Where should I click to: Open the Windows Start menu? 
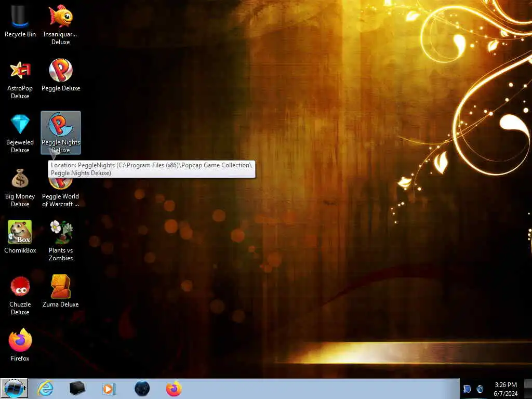(14, 389)
